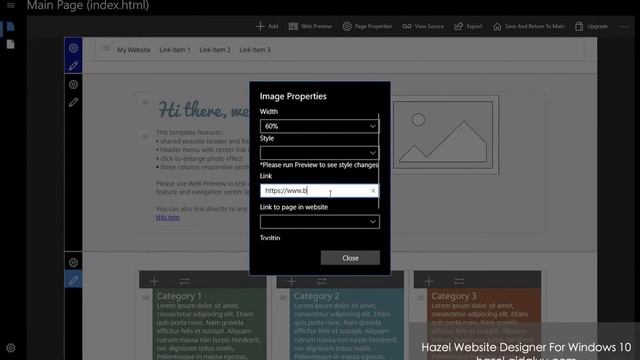Click drag handle beside nav menu

106,48
